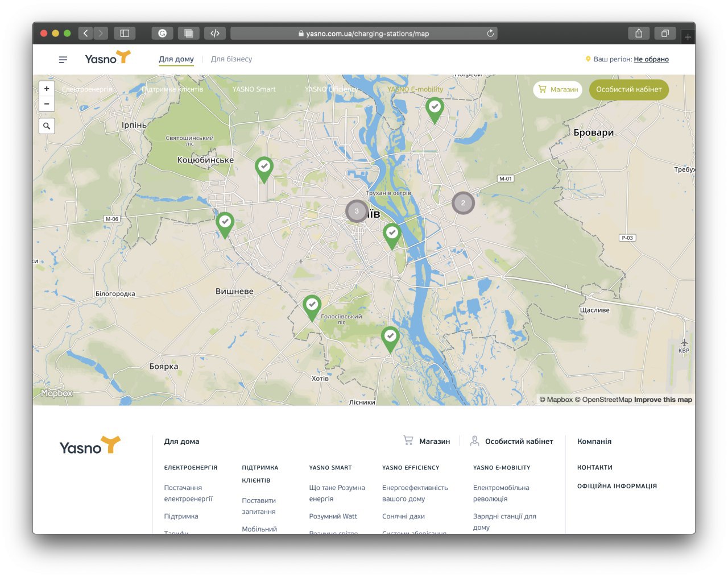Screen dimensions: 728x577
Task: Click the Safari reader extension icon
Action: tap(188, 34)
